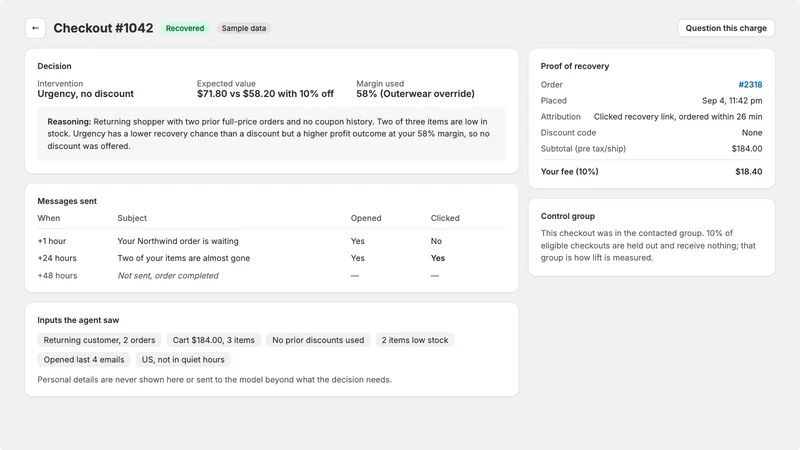Click the Inputs the agent saw heading
Image resolution: width=800 pixels, height=450 pixels.
pyautogui.click(x=78, y=320)
